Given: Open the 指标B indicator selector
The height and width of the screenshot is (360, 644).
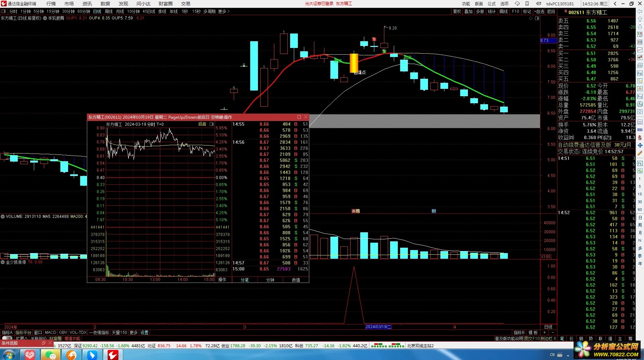Looking at the screenshot, I should coord(519,333).
